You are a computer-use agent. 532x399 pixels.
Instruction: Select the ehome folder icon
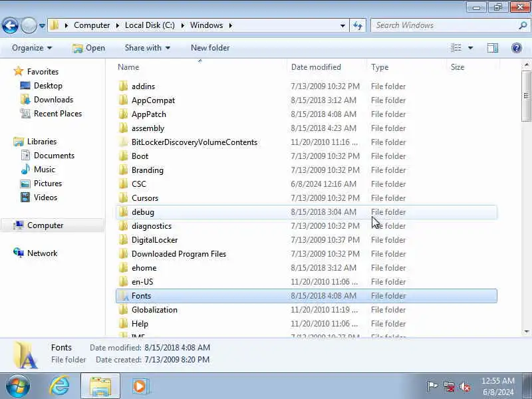click(123, 268)
